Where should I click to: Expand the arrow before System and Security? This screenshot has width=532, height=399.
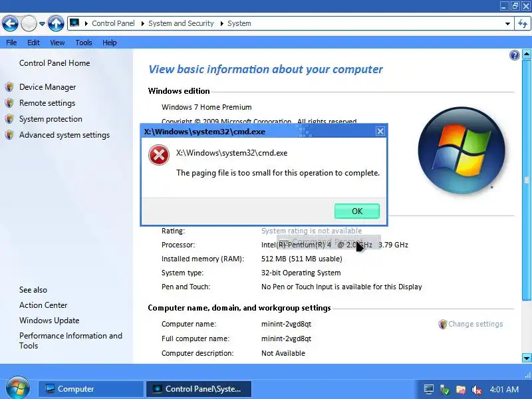(142, 23)
